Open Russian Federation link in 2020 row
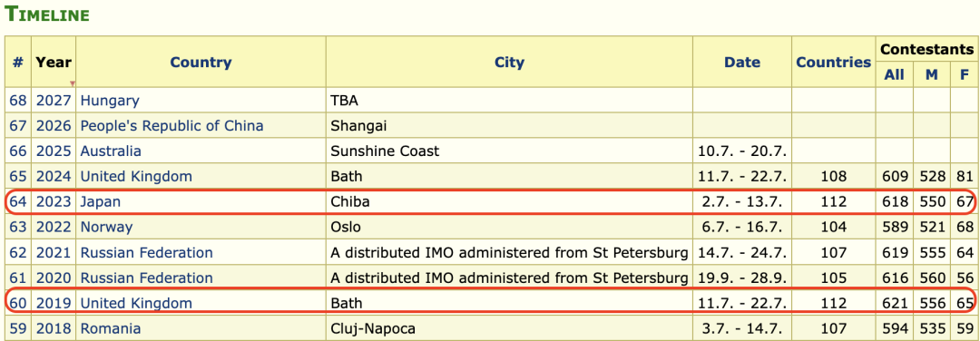The image size is (980, 341). coord(146,278)
